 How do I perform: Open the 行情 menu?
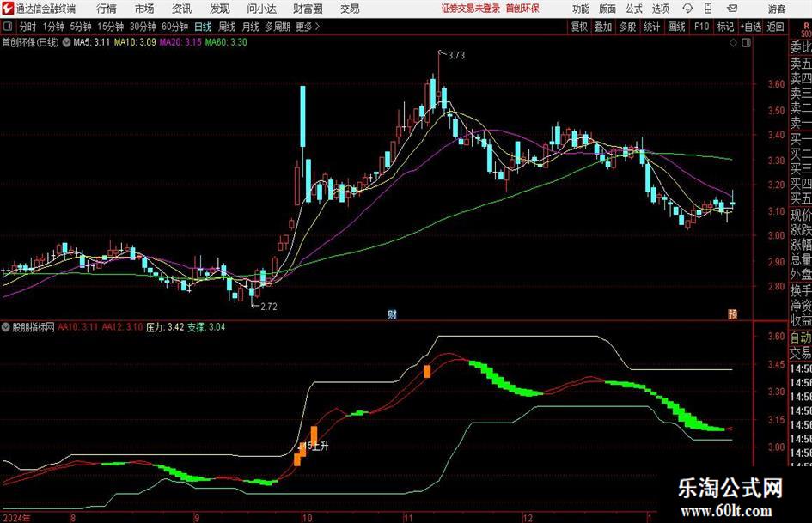coord(107,9)
